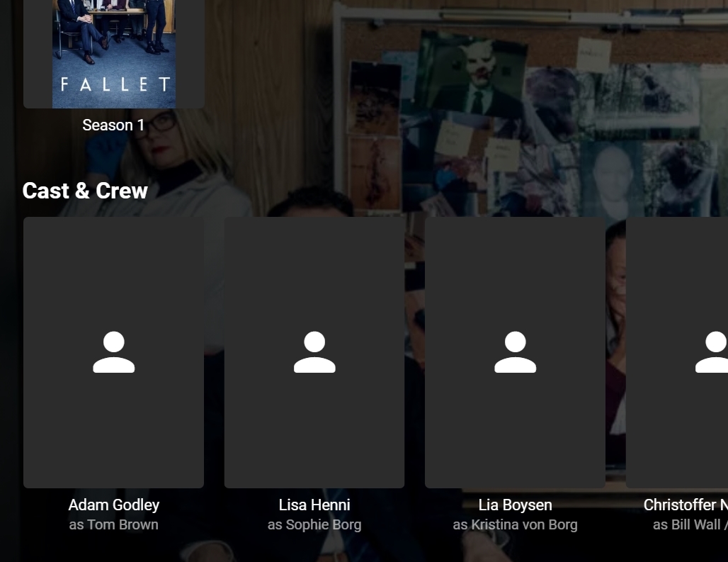Click the 'as Bill Wall' role text
The width and height of the screenshot is (728, 562).
[690, 525]
